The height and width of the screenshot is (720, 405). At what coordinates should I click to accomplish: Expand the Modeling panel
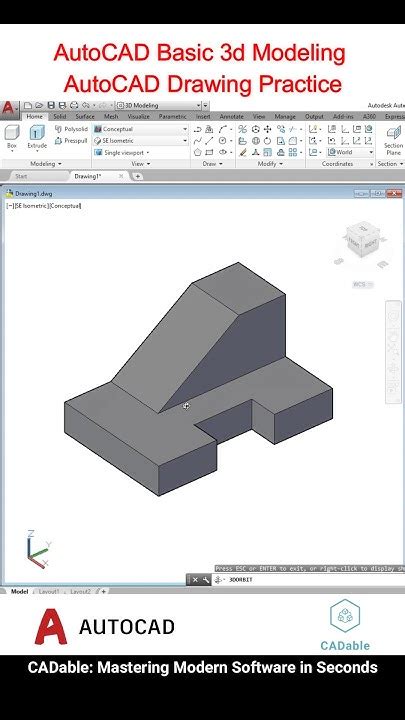[x=46, y=164]
